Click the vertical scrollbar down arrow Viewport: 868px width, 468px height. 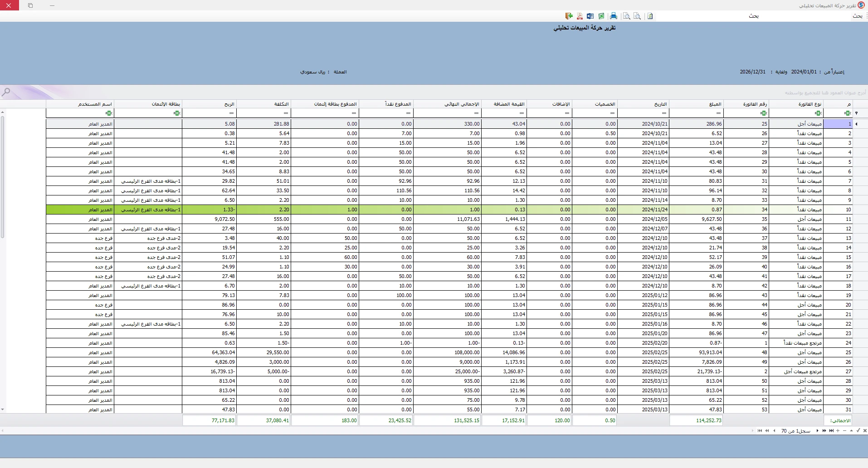[3, 409]
